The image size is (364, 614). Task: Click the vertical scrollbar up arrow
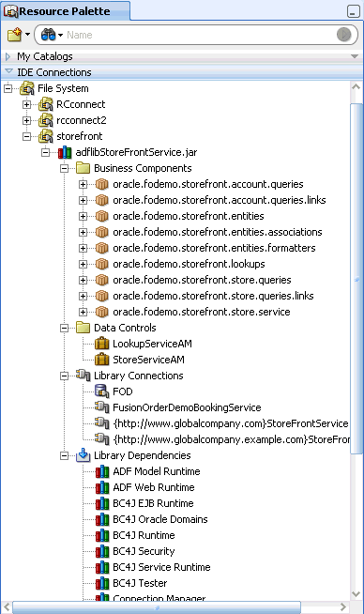click(x=356, y=87)
